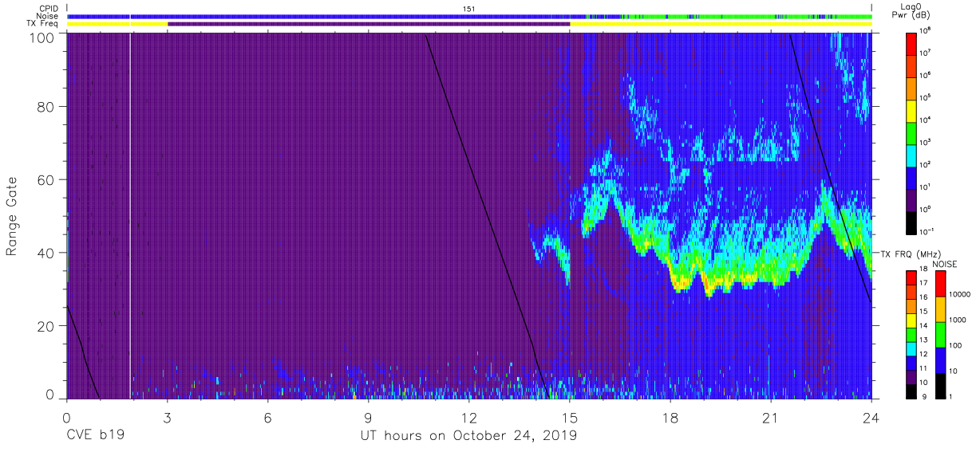The height and width of the screenshot is (452, 980).
Task: Select the y-axis tick label 20
Action: tap(45, 326)
